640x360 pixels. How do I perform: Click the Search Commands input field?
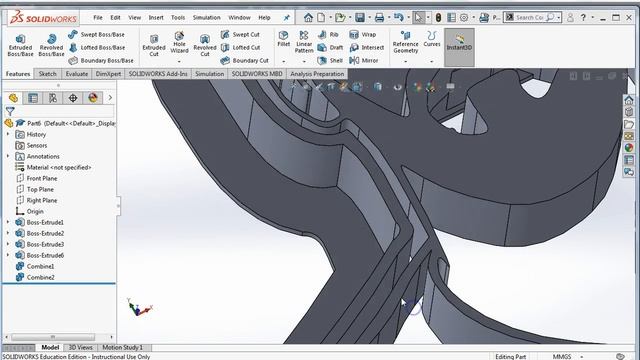[x=529, y=18]
